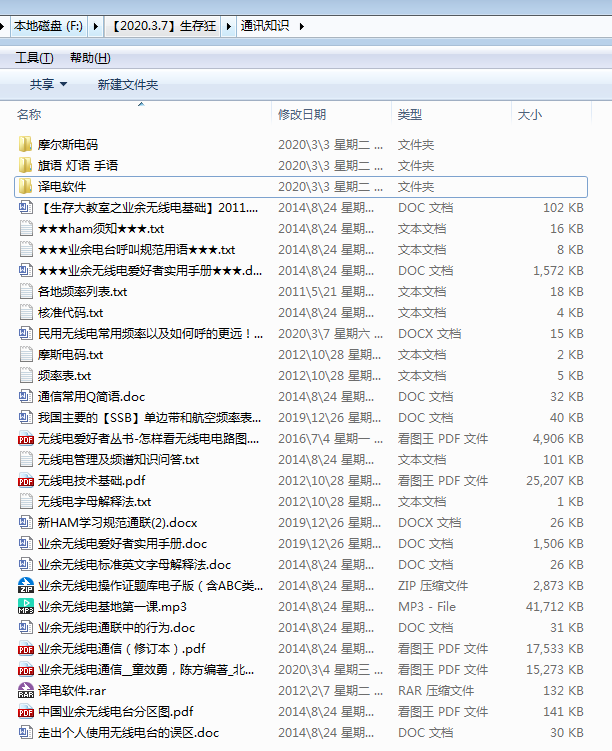Click the 2020\3\7 星期六 date cell
The image size is (612, 751).
coord(330,333)
